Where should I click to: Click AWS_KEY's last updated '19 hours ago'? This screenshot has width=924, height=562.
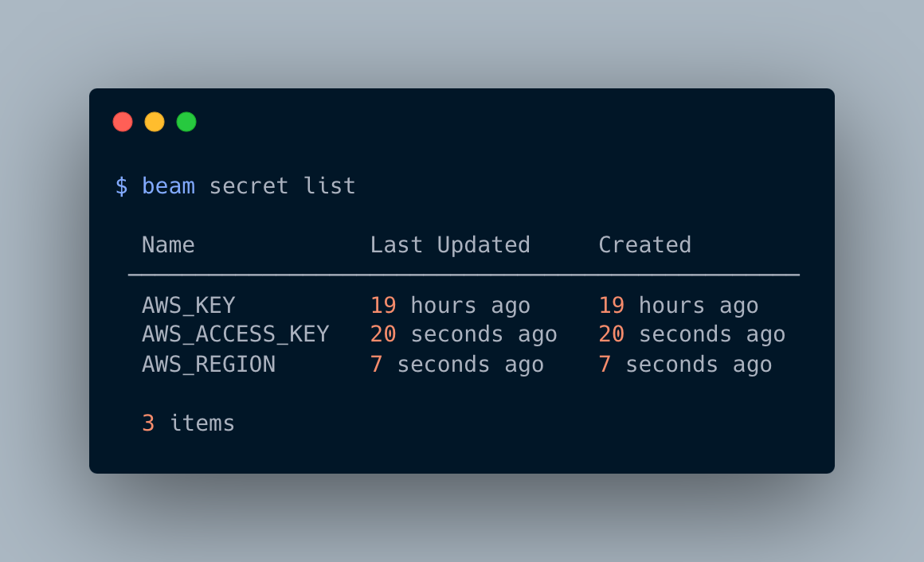(450, 306)
